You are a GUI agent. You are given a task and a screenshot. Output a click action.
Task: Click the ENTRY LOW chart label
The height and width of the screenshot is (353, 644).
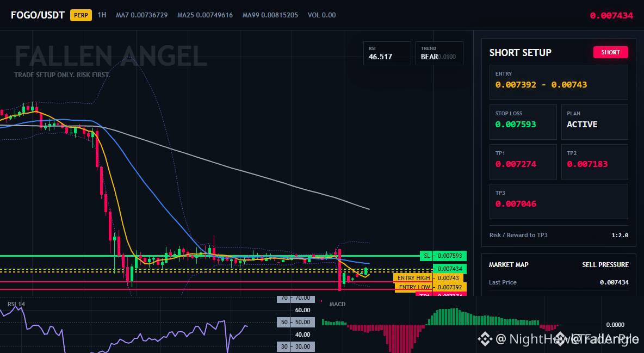click(x=414, y=287)
